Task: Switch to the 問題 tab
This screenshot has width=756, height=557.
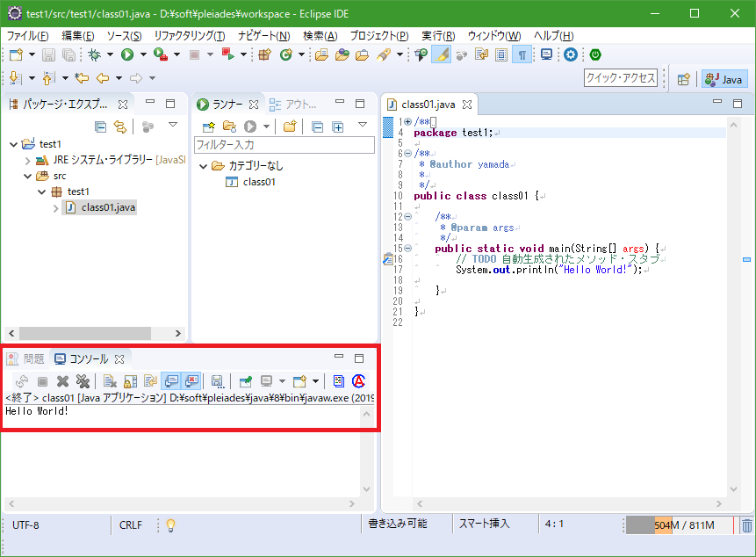Action: (26, 358)
